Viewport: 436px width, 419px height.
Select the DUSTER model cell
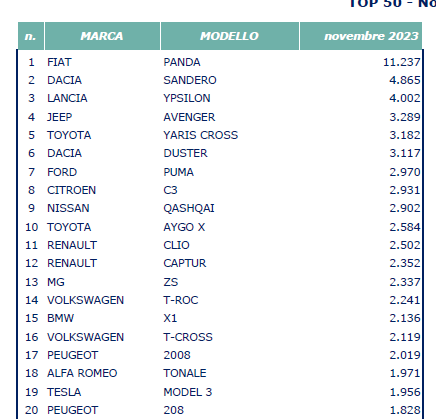(x=185, y=153)
